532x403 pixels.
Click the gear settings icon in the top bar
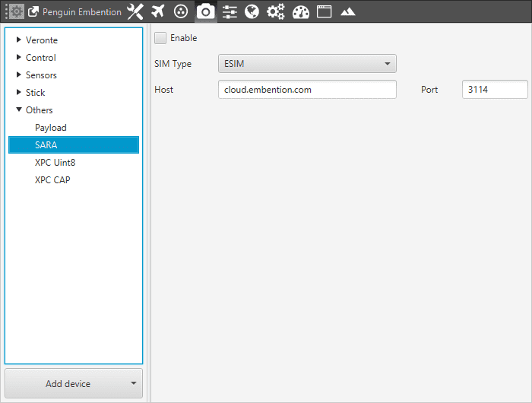(x=16, y=12)
